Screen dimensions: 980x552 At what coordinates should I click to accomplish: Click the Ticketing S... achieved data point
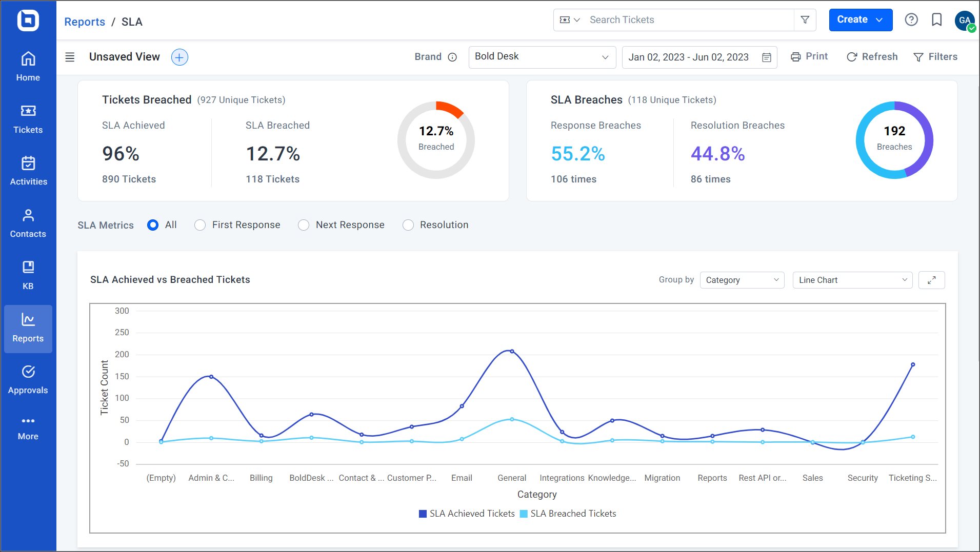913,365
